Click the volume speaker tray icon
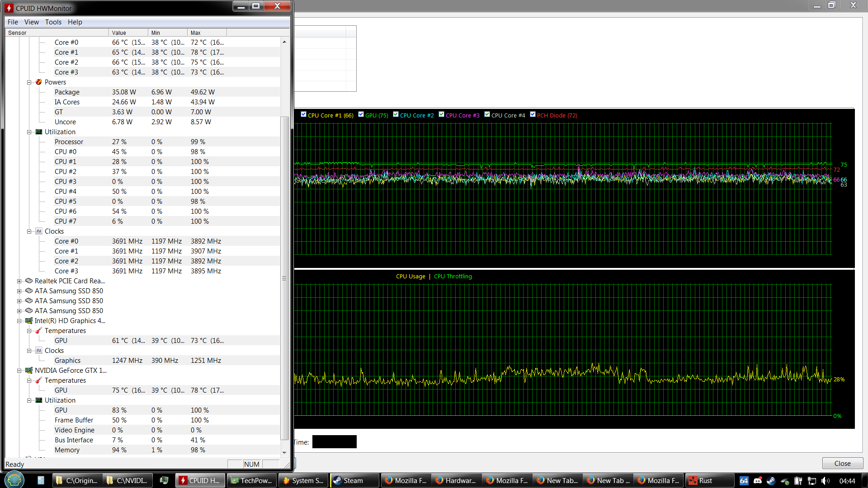Screen dimensions: 868x488 826,481
